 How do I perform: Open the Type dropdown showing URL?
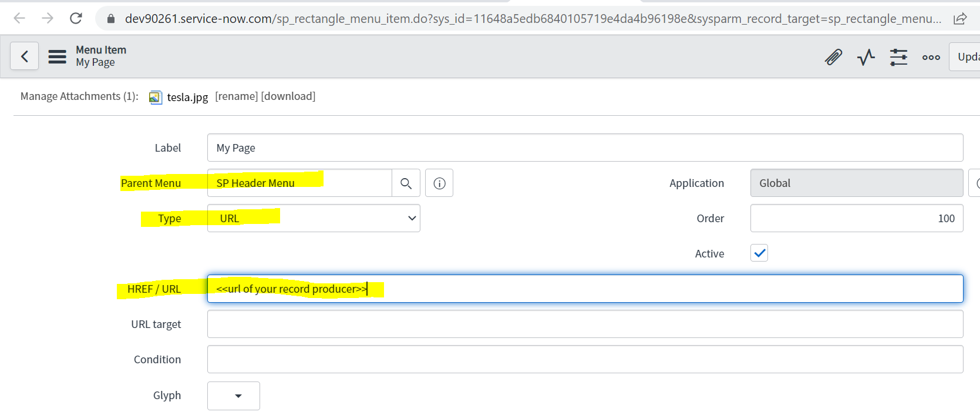(x=314, y=218)
